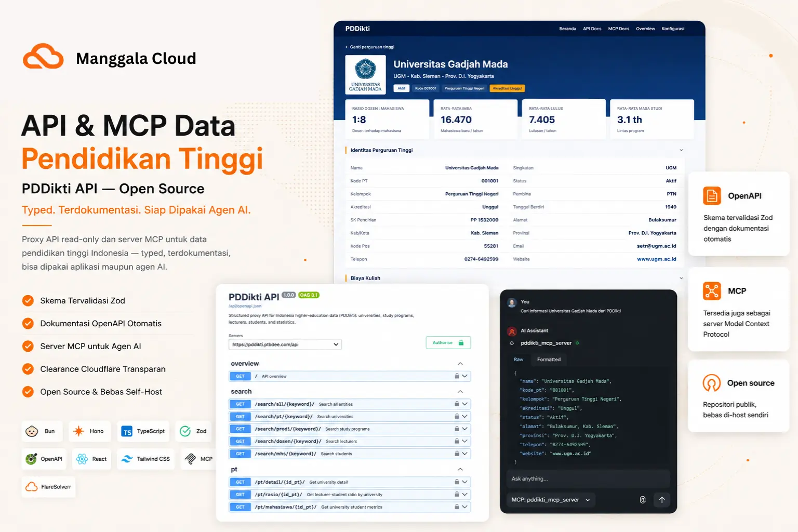Click the FlareSolverr cloud icon badge

[32, 487]
